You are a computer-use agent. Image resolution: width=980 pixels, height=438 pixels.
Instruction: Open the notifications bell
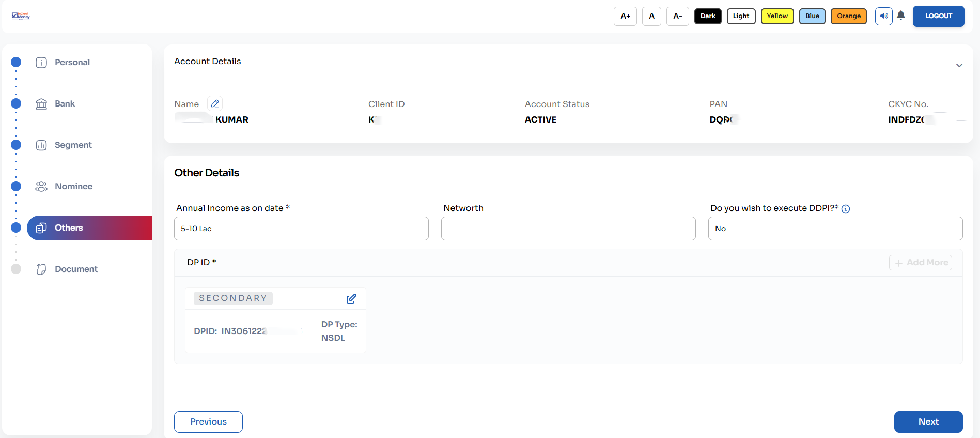tap(901, 16)
